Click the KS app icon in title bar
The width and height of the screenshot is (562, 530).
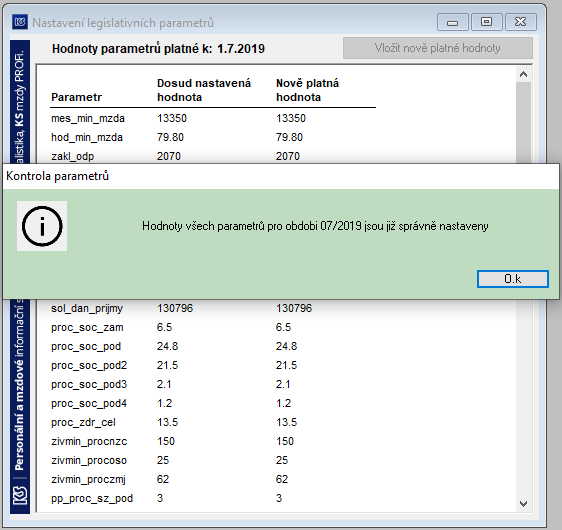click(x=20, y=22)
